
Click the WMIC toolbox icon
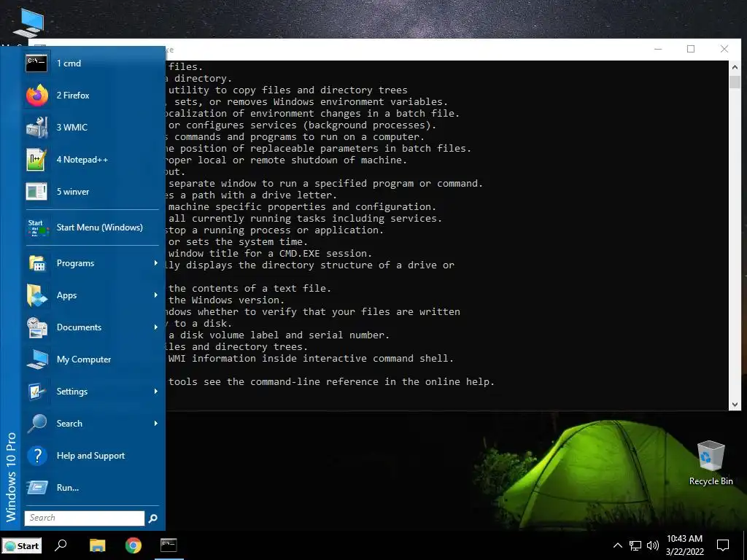tap(36, 127)
